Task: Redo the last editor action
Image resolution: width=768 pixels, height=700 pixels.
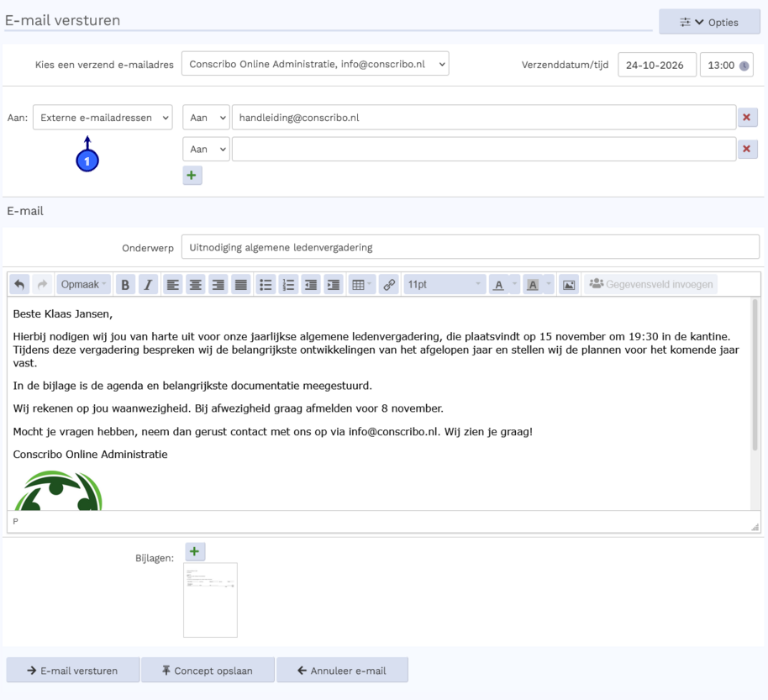Action: click(42, 285)
